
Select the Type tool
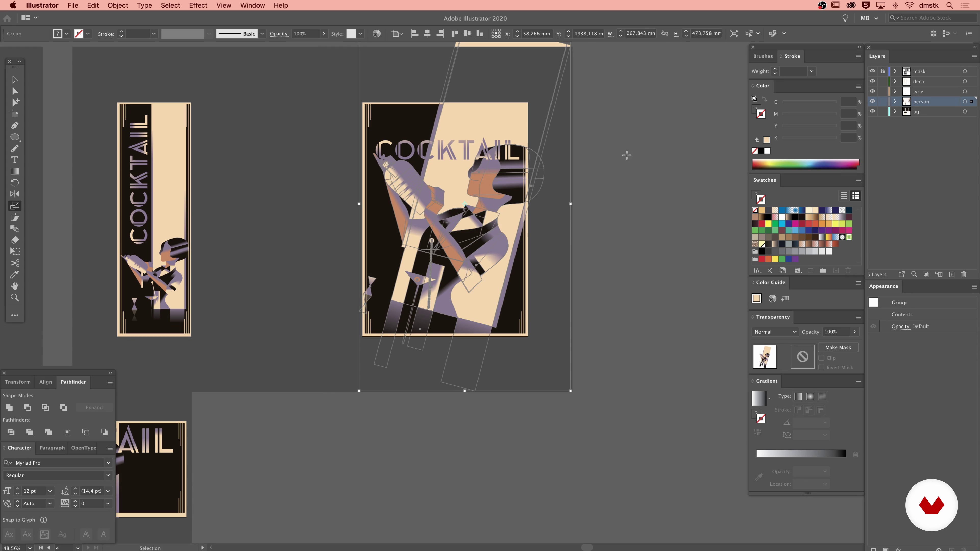[15, 160]
